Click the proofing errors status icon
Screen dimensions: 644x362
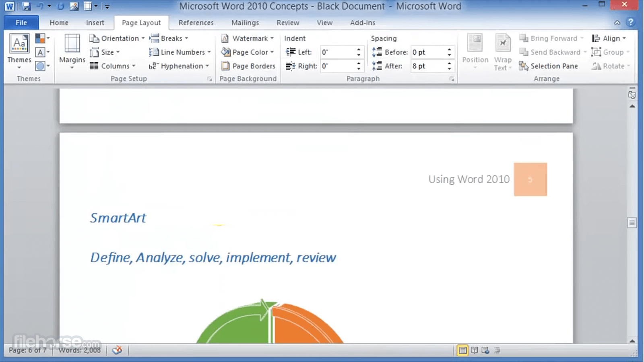117,350
